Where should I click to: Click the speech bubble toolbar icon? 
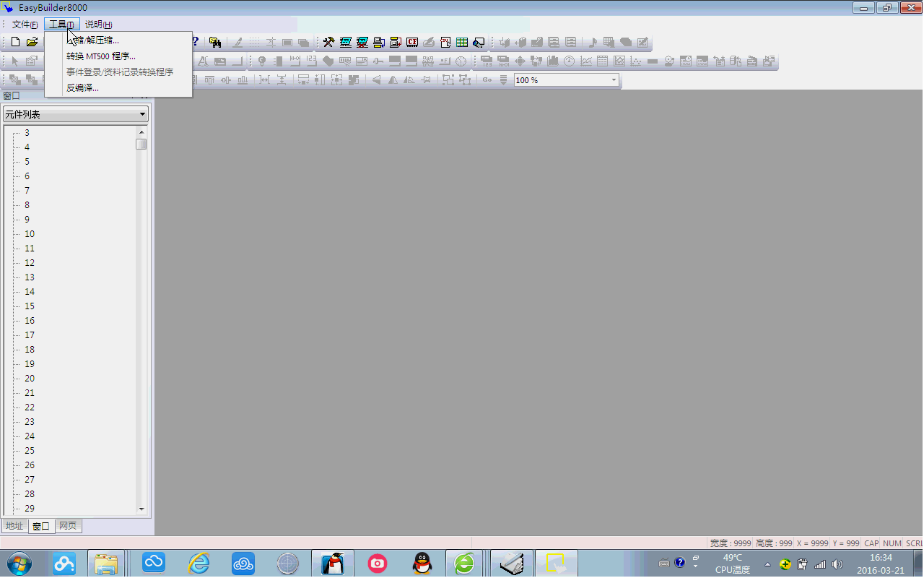[x=625, y=42]
